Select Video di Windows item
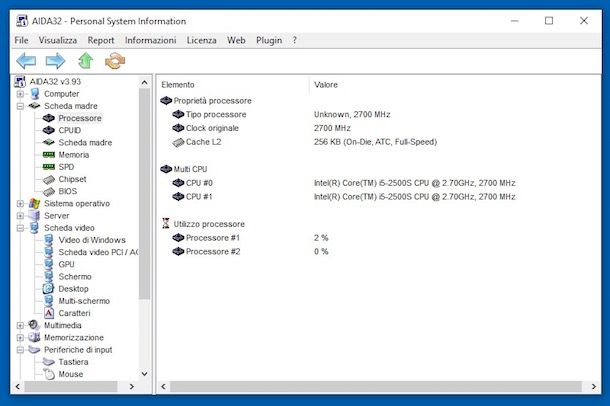610x406 pixels. click(92, 240)
